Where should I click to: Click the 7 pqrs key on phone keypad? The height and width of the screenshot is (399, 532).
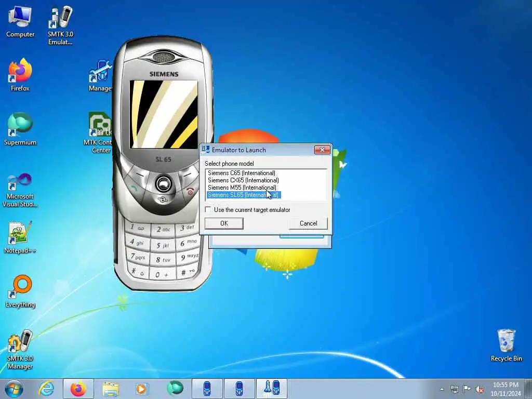[x=138, y=257]
